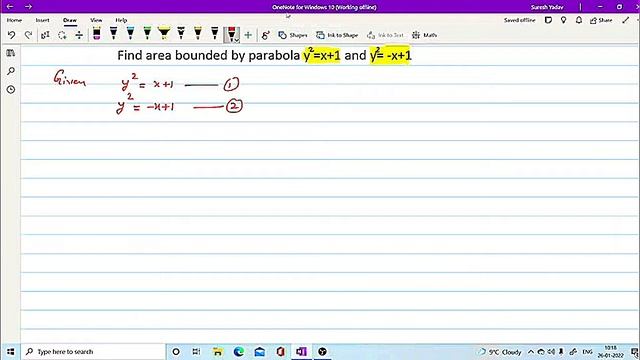Open the Math assistant
The image size is (640, 360).
424,35
